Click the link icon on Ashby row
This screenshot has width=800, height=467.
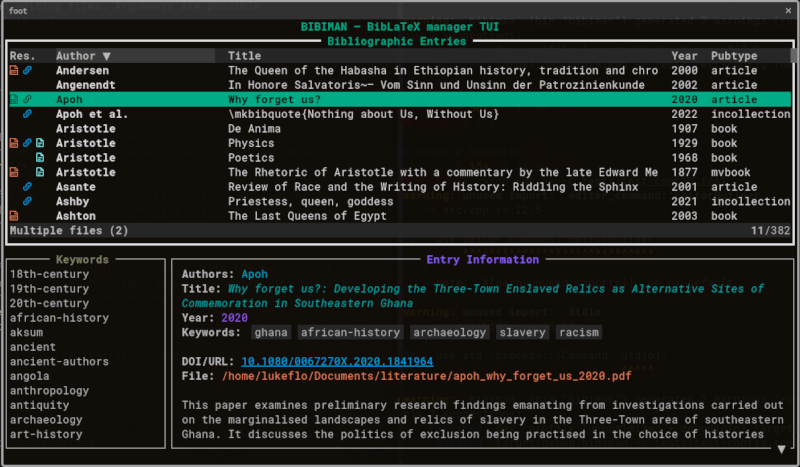click(x=28, y=201)
